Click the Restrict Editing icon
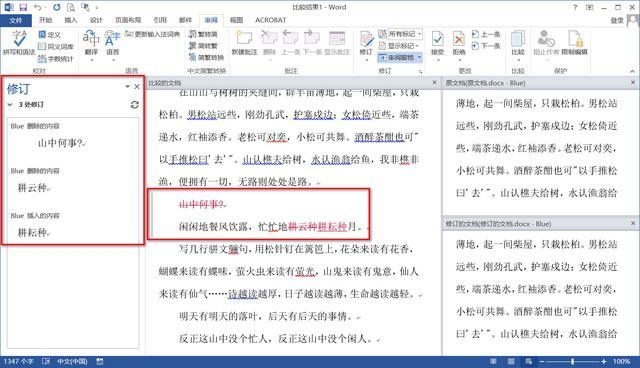 point(574,43)
